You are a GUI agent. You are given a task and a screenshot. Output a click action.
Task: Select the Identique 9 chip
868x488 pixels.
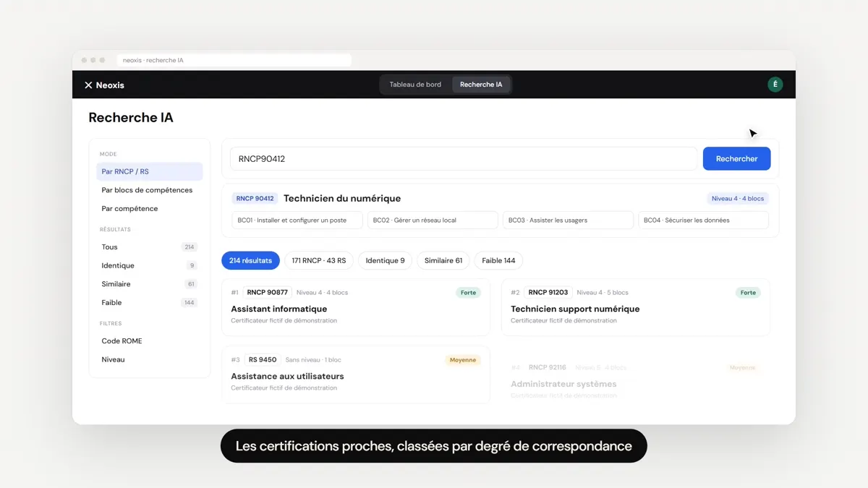(x=386, y=260)
